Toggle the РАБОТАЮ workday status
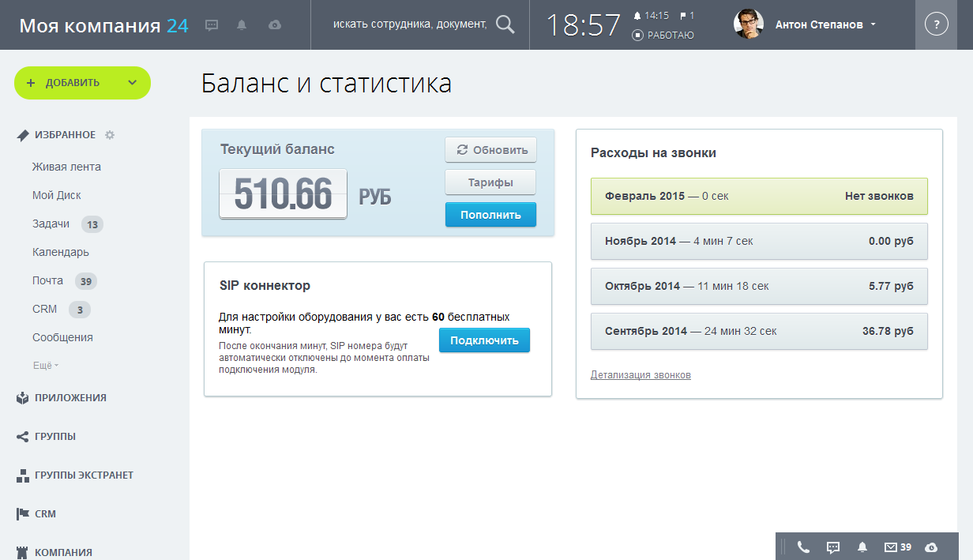Viewport: 973px width, 560px height. point(663,36)
